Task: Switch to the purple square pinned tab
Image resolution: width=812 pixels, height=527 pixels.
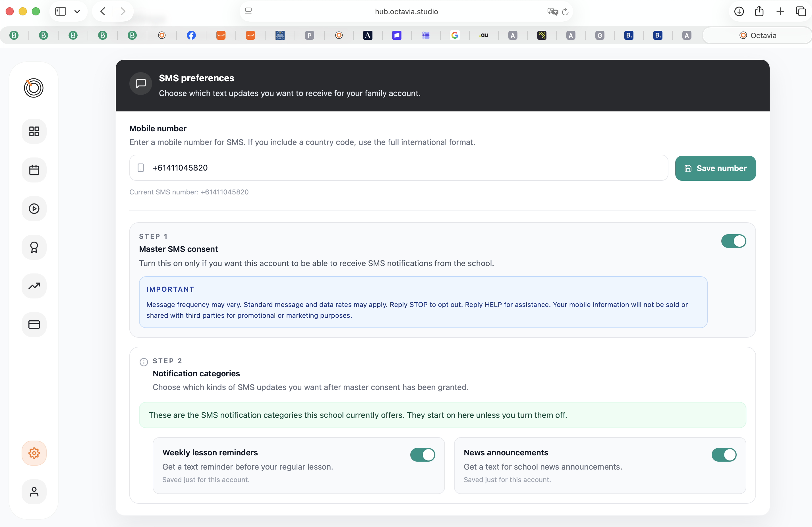Action: pos(396,35)
